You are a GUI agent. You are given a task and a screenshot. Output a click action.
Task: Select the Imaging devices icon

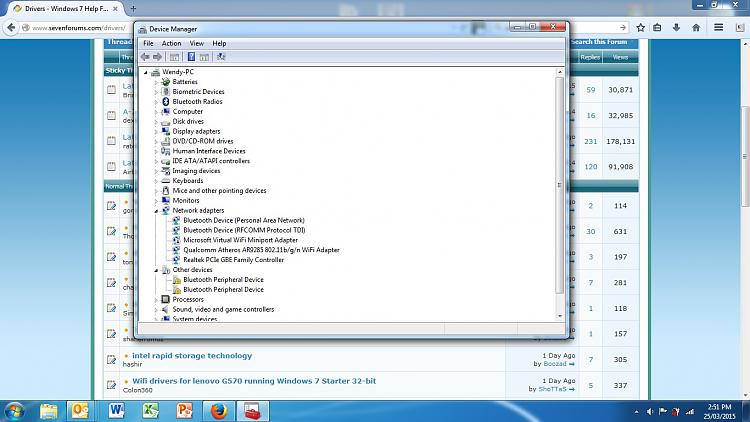click(x=165, y=171)
